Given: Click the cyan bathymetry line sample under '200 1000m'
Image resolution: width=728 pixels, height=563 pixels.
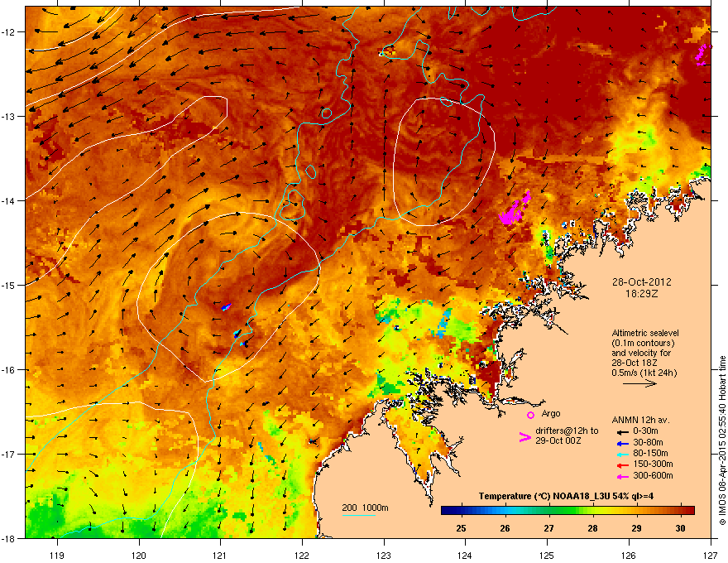Looking at the screenshot, I should (x=359, y=515).
